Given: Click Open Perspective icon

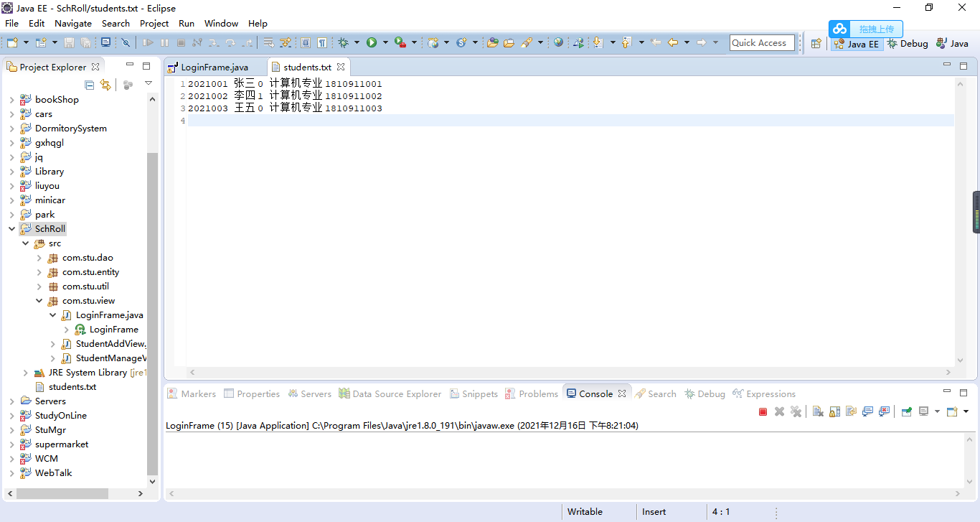Looking at the screenshot, I should (816, 43).
